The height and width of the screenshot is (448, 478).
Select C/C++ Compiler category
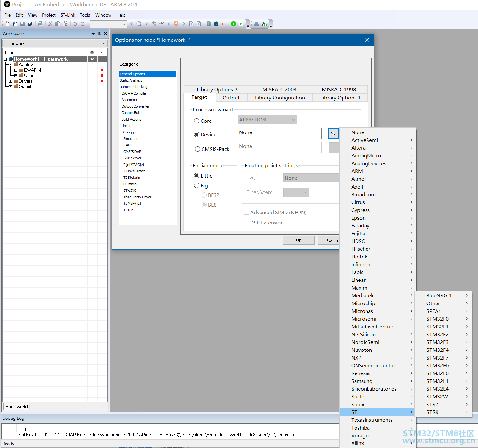134,93
